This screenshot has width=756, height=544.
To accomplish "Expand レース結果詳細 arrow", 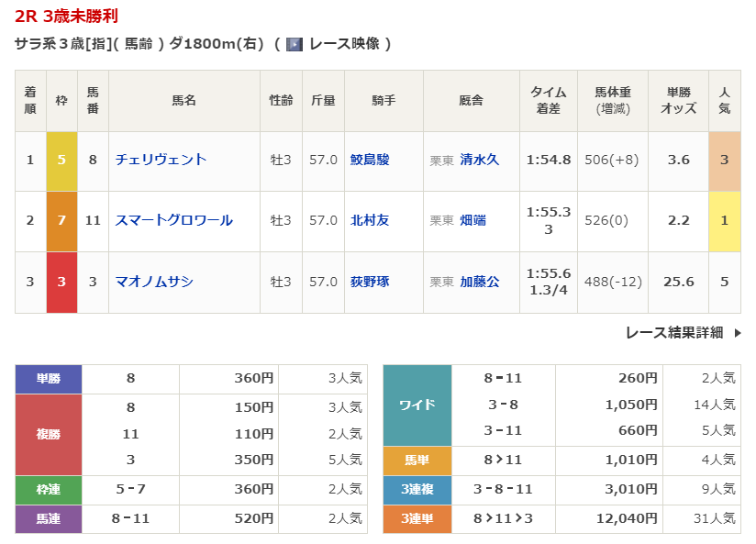I will [738, 333].
